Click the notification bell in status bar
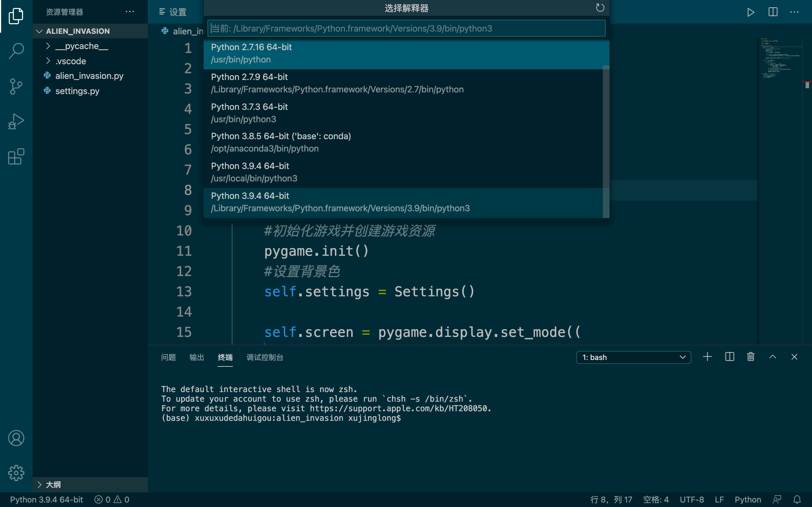Screen dimensions: 812x507 798,499
